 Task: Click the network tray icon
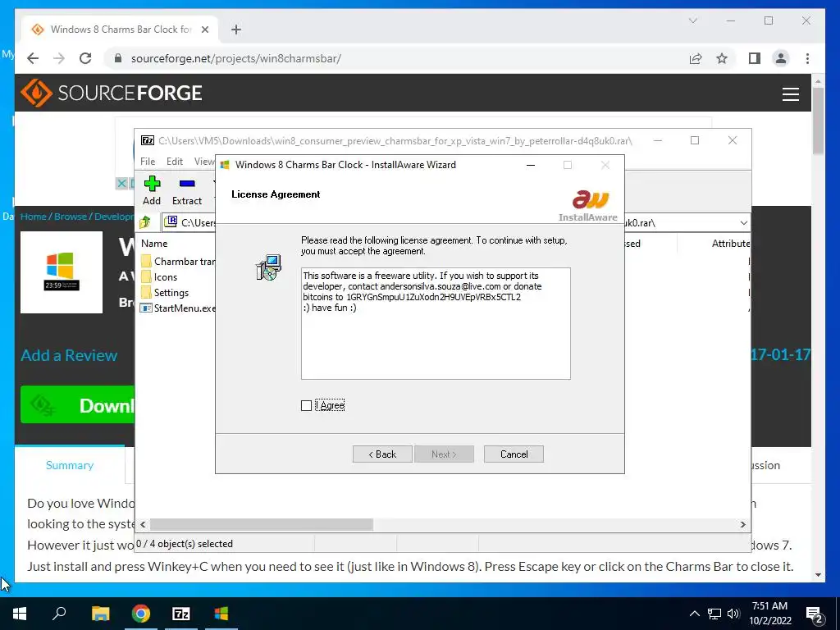714,614
